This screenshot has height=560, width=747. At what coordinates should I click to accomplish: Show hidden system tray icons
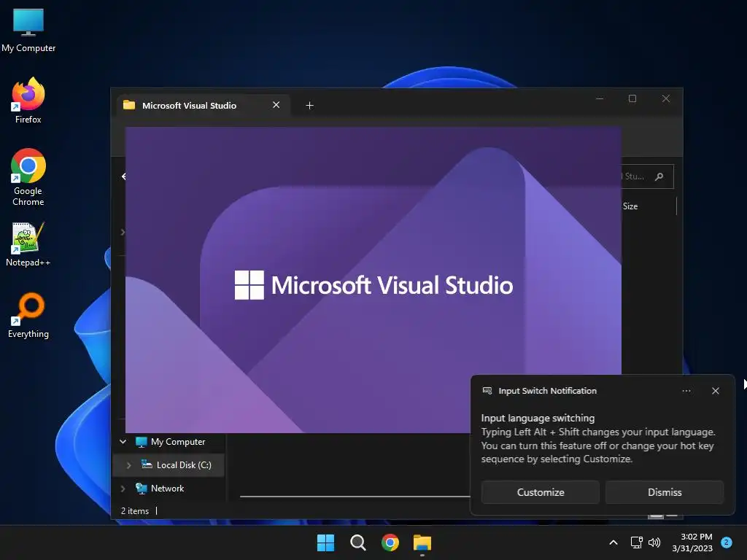click(x=614, y=542)
